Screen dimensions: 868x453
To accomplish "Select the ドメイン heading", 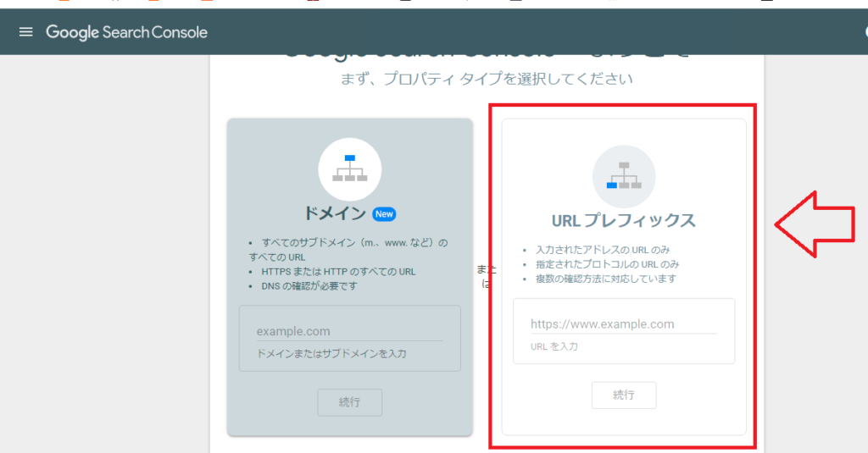I will 335,213.
